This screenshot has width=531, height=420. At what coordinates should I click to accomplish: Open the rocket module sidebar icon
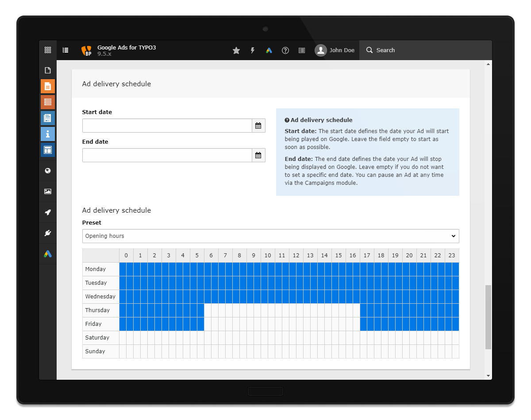[48, 212]
